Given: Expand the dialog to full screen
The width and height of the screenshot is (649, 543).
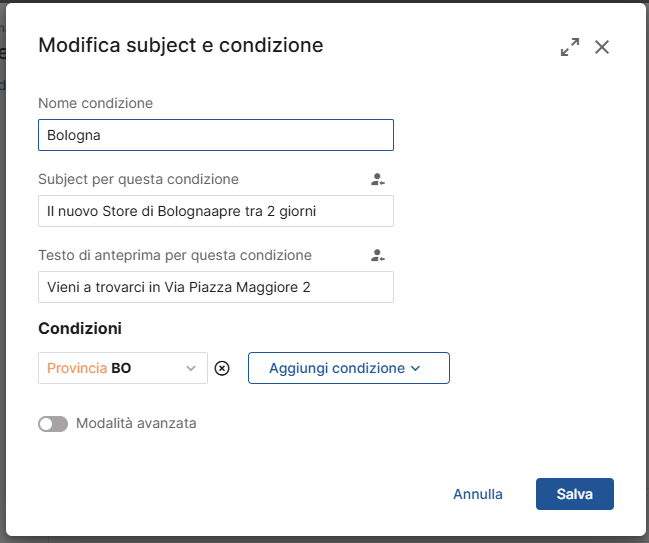Looking at the screenshot, I should 570,47.
